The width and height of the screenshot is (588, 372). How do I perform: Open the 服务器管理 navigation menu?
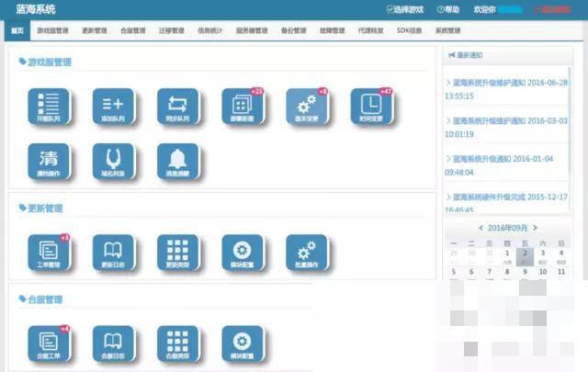pos(252,30)
